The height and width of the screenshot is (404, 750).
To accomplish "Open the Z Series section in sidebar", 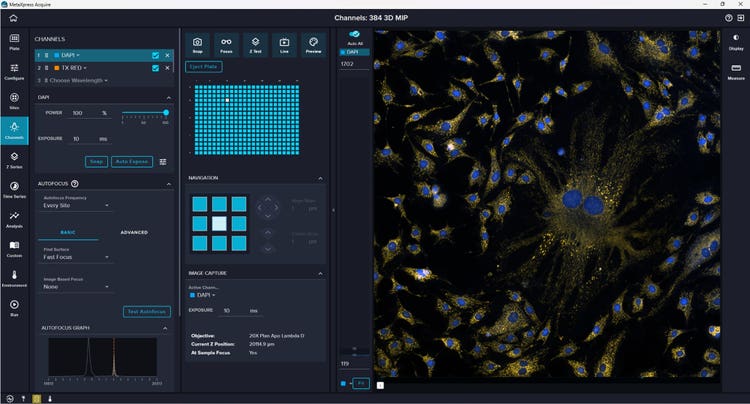I will (14, 160).
